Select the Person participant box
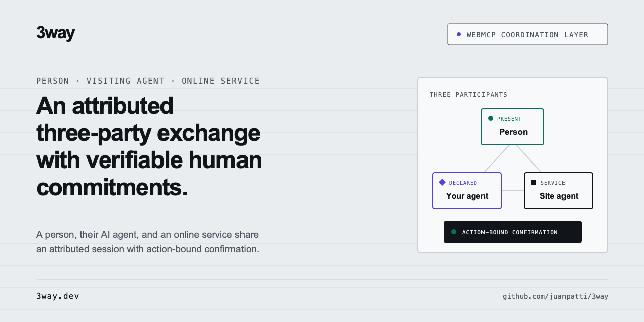Viewport: 644px width, 322px height. (513, 127)
